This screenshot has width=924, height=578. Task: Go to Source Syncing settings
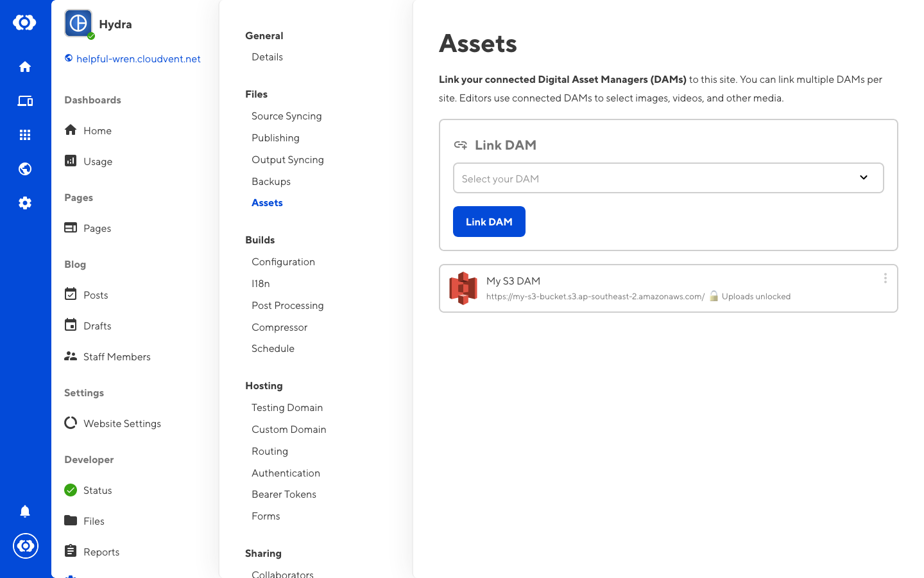tap(286, 116)
